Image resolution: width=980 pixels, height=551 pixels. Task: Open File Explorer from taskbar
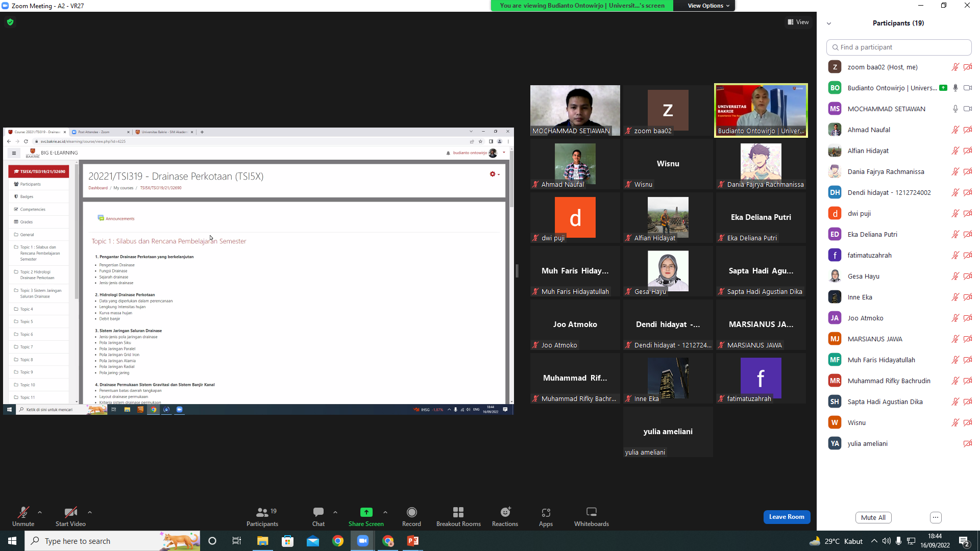pos(262,541)
